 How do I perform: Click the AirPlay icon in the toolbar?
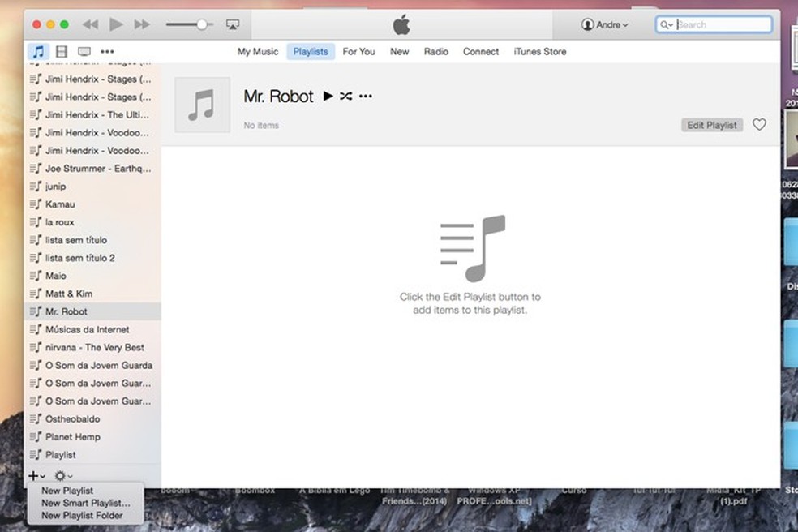point(233,24)
